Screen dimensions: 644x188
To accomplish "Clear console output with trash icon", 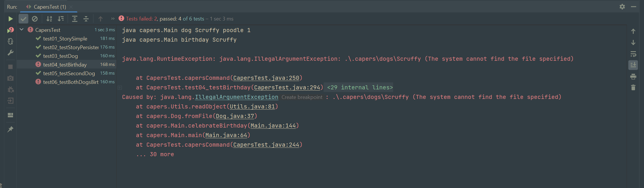I will click(x=633, y=87).
